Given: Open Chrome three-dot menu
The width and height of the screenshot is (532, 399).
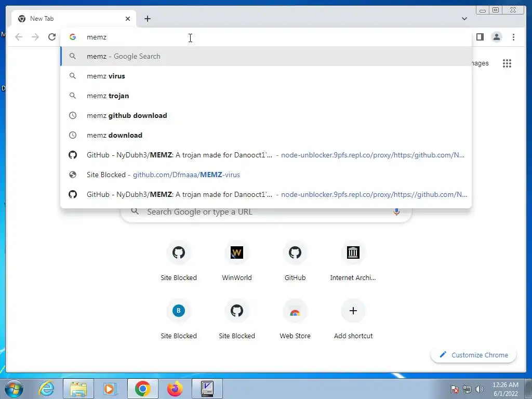Looking at the screenshot, I should 513,37.
